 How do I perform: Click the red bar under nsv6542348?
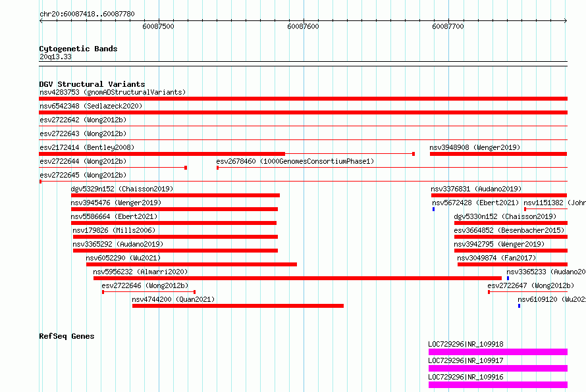(303, 112)
